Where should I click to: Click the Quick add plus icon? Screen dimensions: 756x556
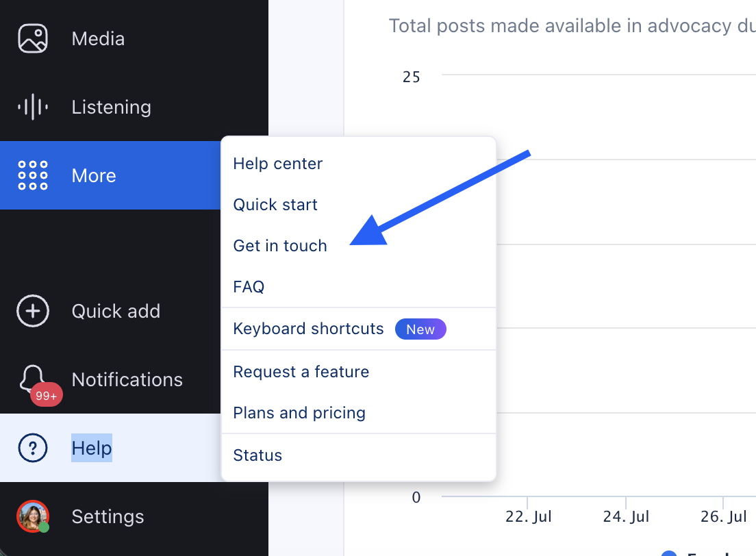point(33,311)
